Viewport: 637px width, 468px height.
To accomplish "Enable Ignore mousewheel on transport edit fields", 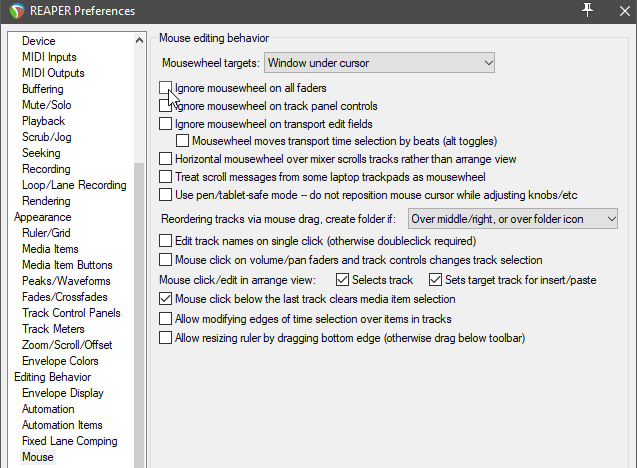I will point(165,124).
